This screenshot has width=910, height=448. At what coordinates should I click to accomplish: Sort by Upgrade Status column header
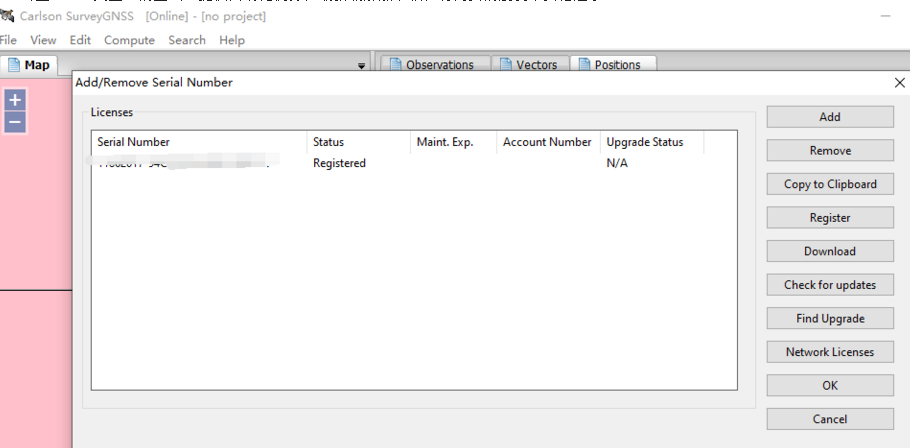652,142
